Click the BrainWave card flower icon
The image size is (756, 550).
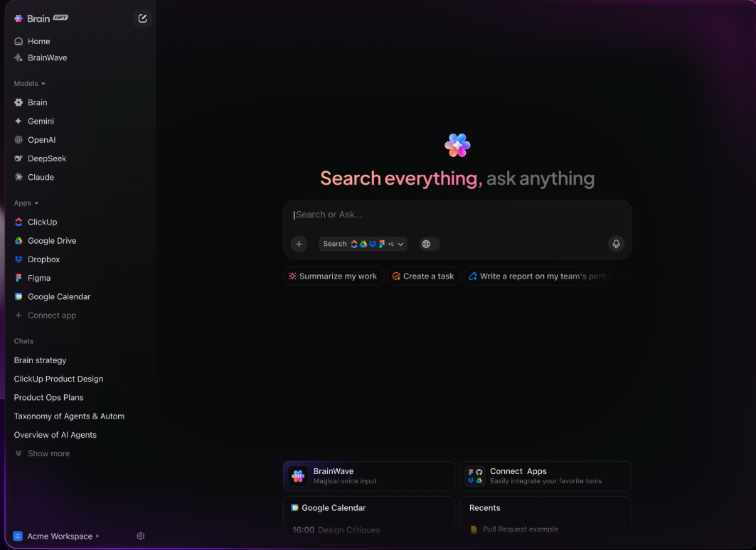pos(298,476)
